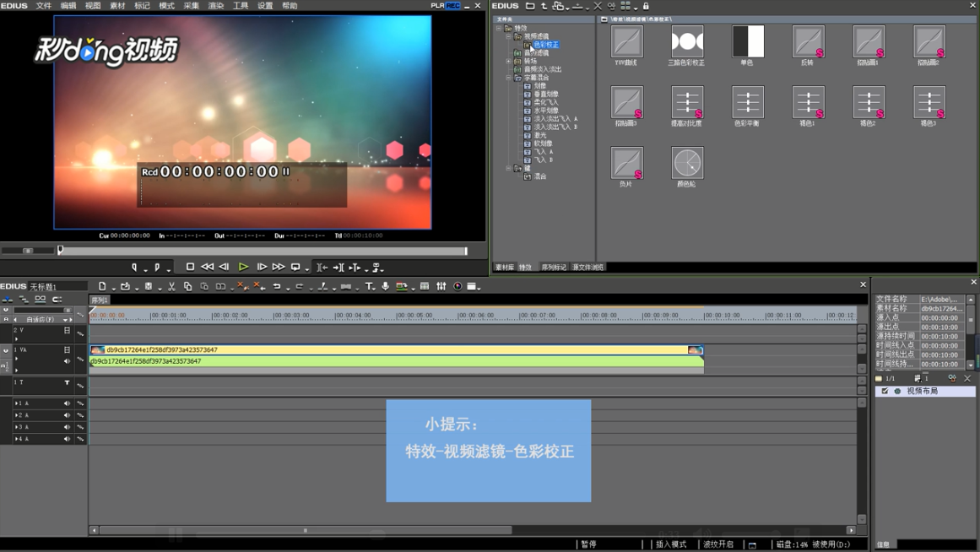Viewport: 980px width, 552px height.
Task: Select the 激光 tree item
Action: tap(539, 135)
